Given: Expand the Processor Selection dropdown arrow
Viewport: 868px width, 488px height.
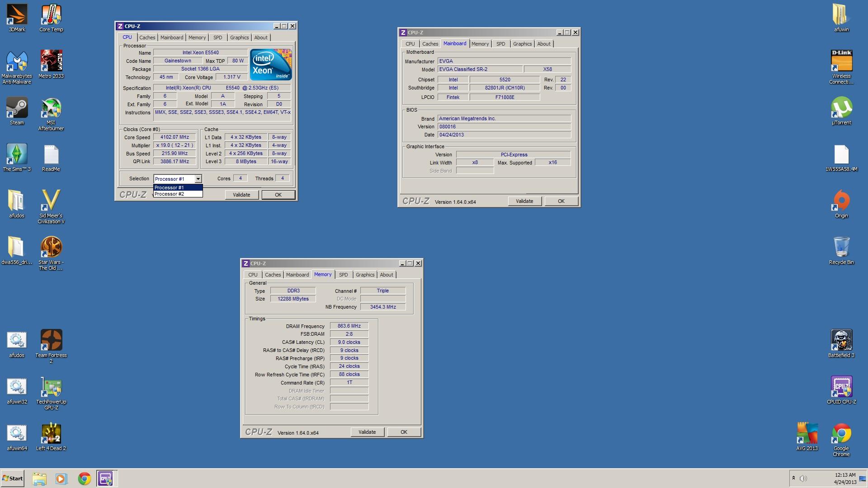Looking at the screenshot, I should coord(198,179).
